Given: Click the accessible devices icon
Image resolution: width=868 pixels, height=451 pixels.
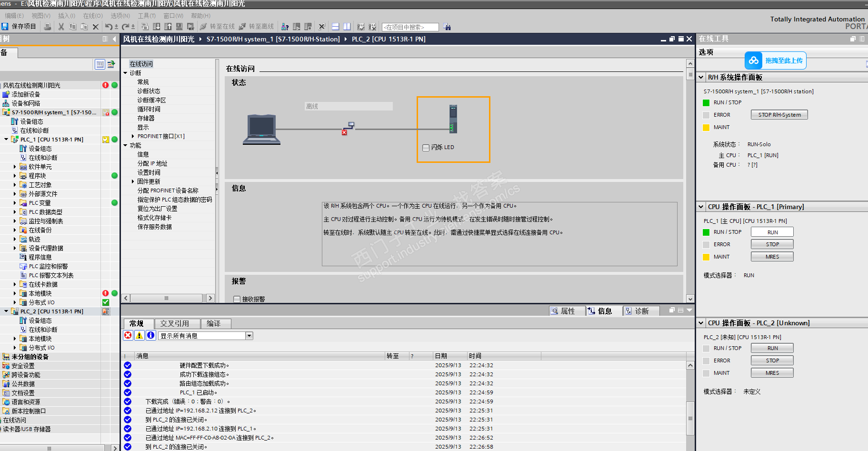Looking at the screenshot, I should (x=285, y=27).
